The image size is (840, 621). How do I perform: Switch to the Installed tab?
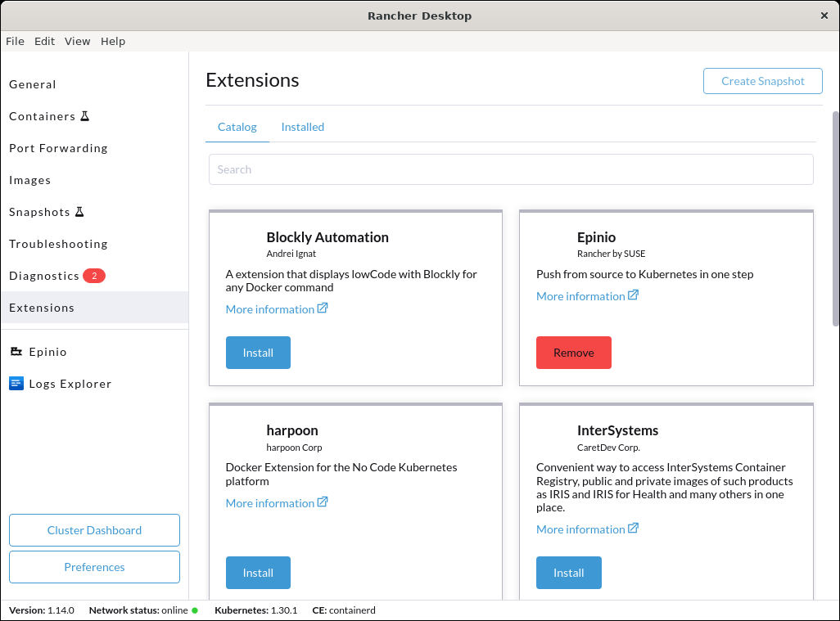pyautogui.click(x=303, y=127)
